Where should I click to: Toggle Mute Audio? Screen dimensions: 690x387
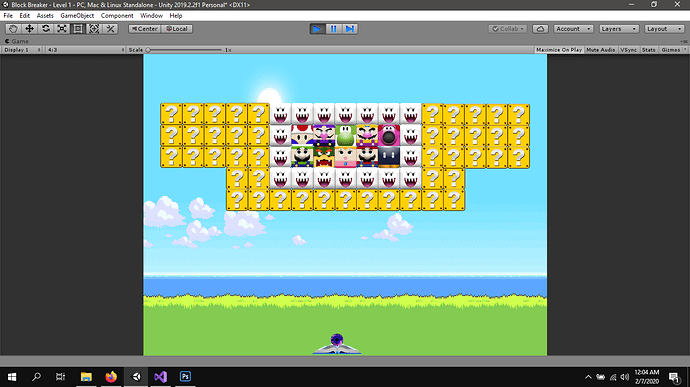pos(601,50)
